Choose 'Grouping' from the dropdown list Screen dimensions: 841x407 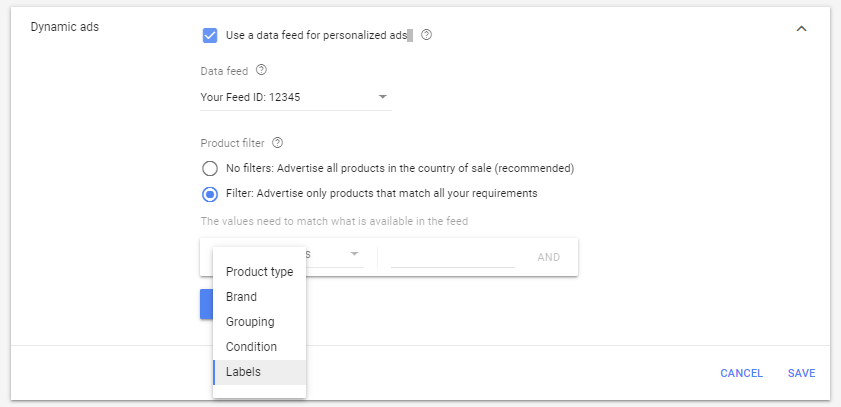tap(250, 322)
